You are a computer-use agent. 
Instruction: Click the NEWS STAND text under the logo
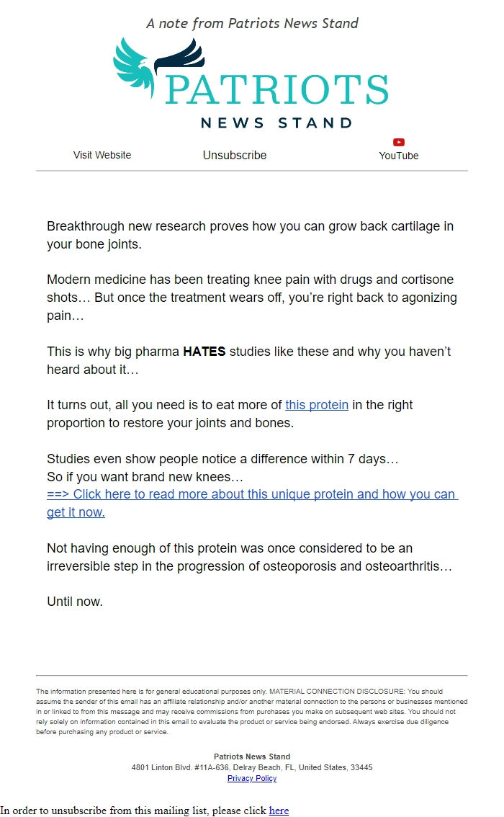[x=276, y=122]
